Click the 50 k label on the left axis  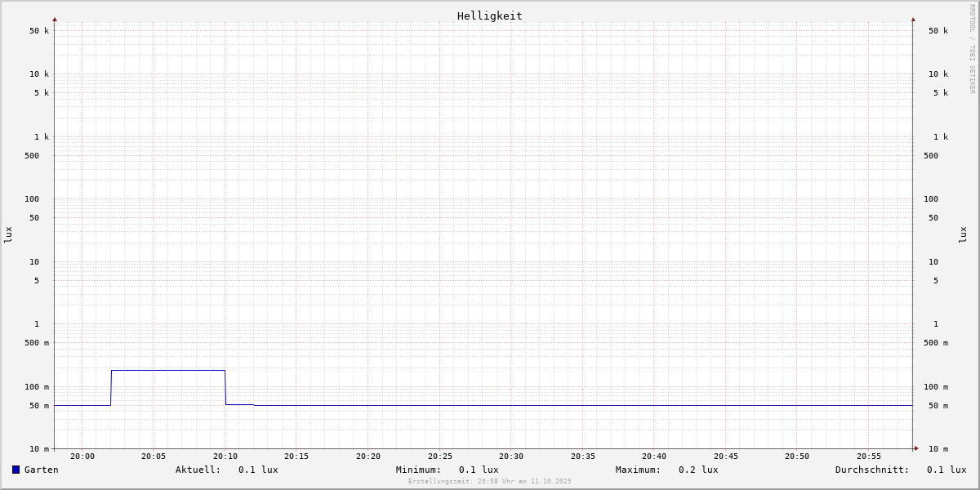[39, 31]
